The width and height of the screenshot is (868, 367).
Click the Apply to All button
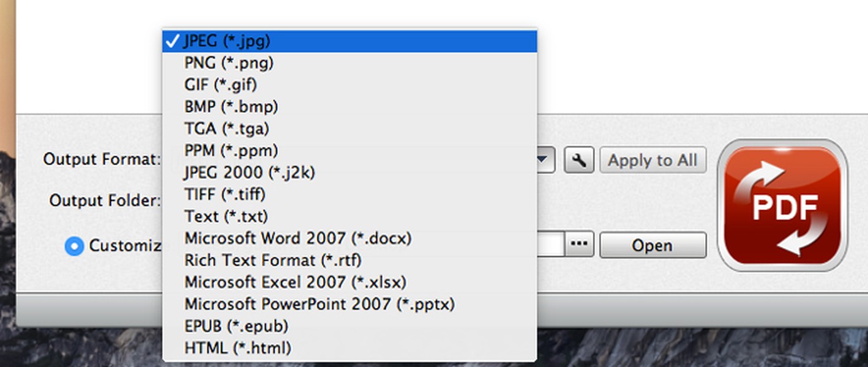tap(653, 160)
